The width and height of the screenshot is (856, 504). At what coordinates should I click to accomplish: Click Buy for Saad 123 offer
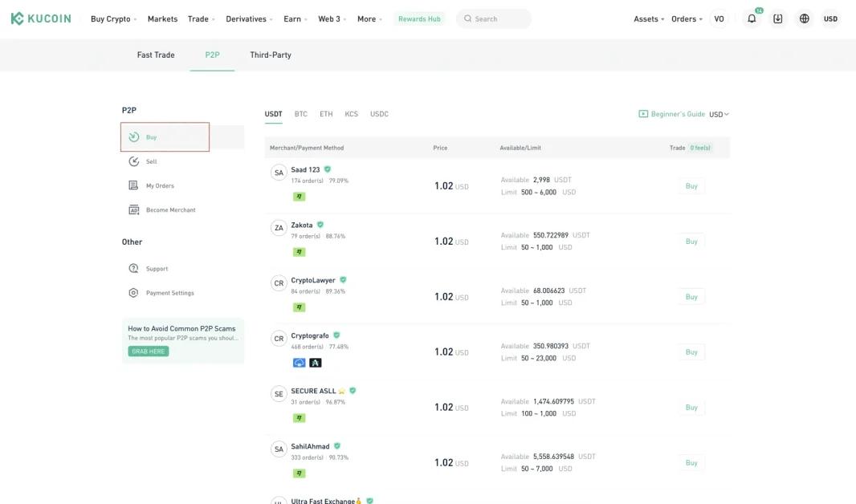[691, 186]
